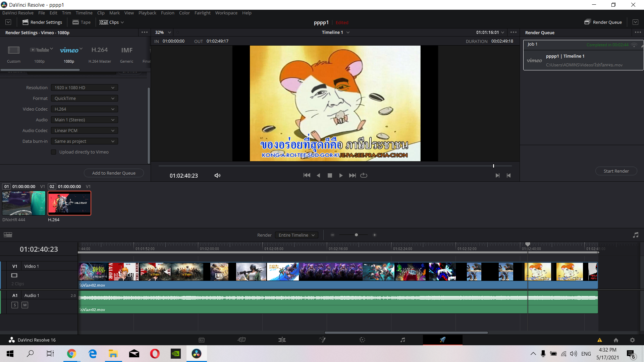Screen dimensions: 644x362
Task: Open the Timeline 1 name dropdown
Action: [x=335, y=33]
